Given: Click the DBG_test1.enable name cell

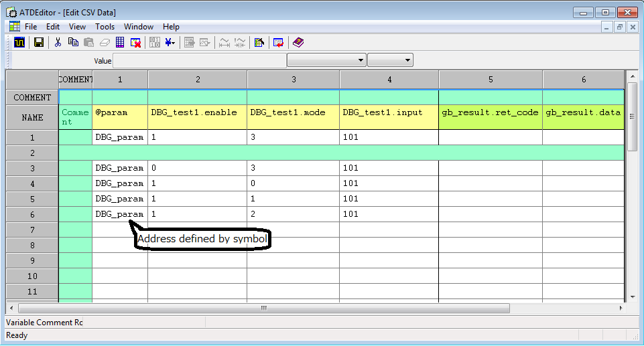Looking at the screenshot, I should tap(198, 117).
